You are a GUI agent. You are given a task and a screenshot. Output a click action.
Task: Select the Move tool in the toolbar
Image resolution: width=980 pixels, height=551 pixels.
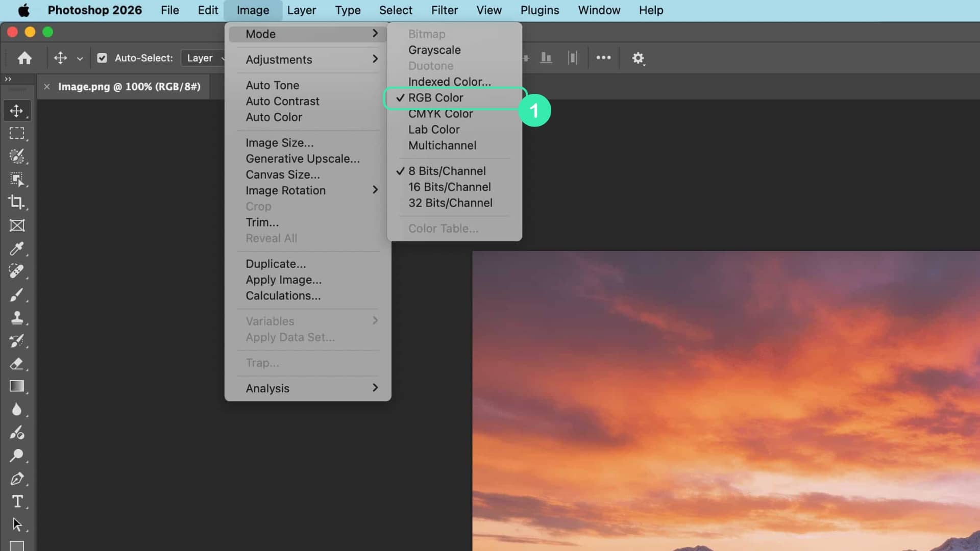pos(17,111)
